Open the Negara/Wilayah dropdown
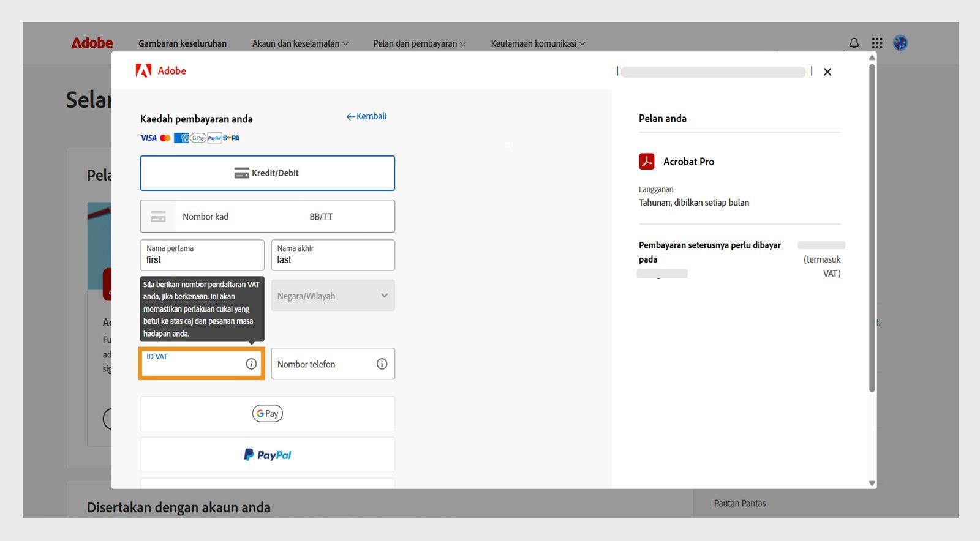The height and width of the screenshot is (541, 980). [x=333, y=296]
